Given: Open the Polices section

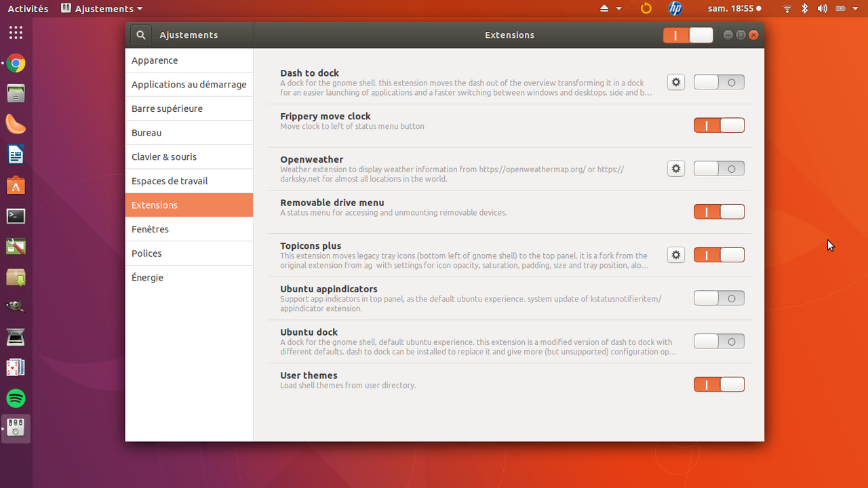Looking at the screenshot, I should (x=189, y=253).
